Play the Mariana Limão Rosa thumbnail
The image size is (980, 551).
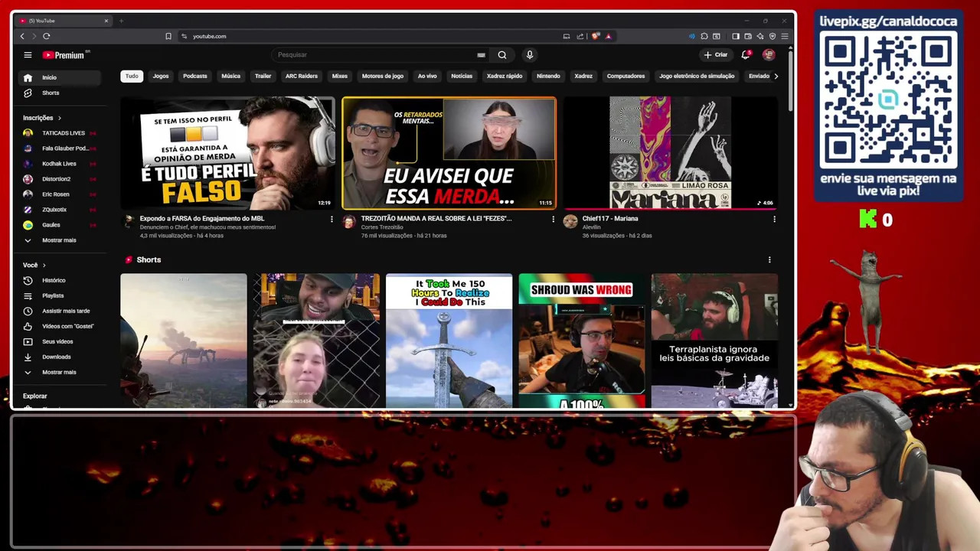671,153
